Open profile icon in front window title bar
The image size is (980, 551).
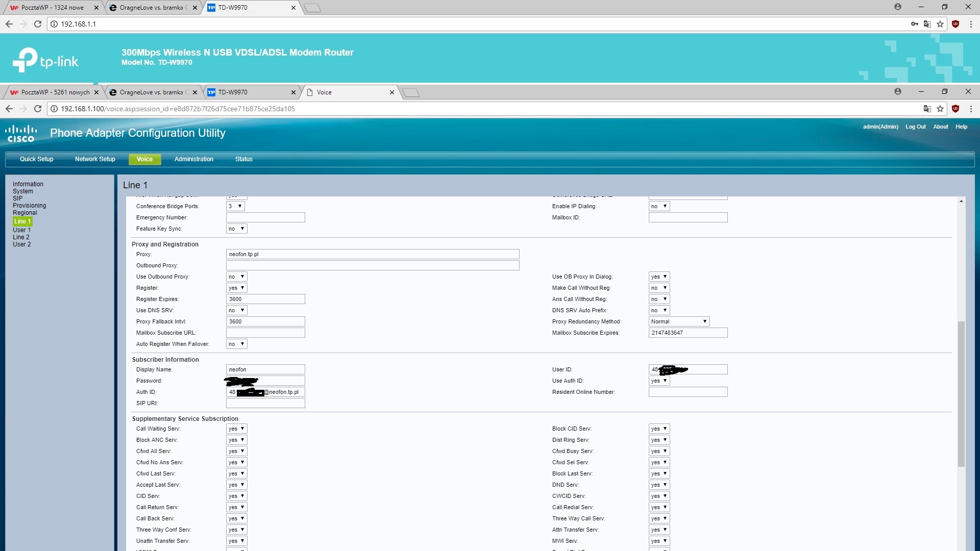coord(898,91)
